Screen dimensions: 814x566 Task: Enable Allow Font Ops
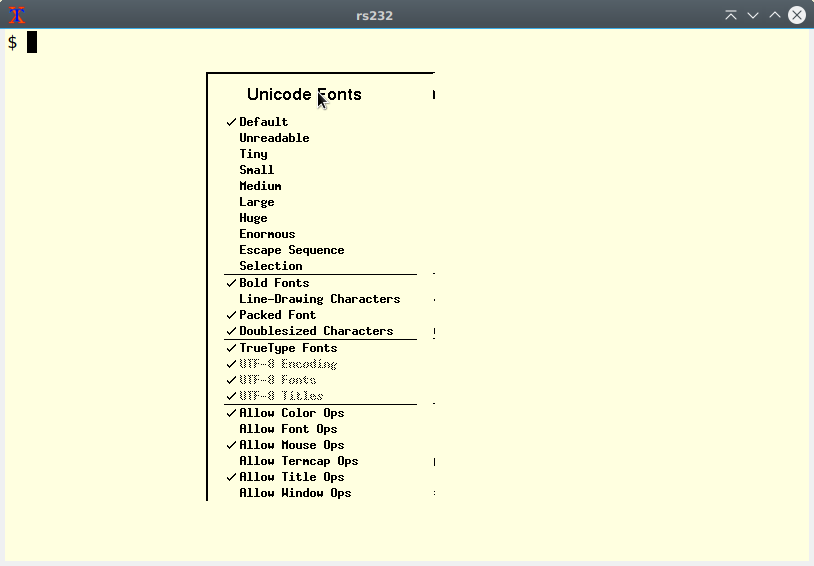288,429
